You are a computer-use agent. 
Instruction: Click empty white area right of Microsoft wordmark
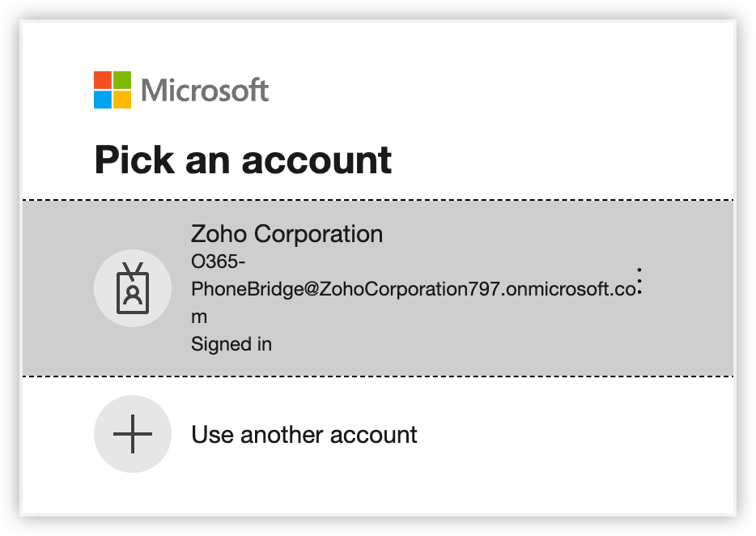click(x=486, y=90)
